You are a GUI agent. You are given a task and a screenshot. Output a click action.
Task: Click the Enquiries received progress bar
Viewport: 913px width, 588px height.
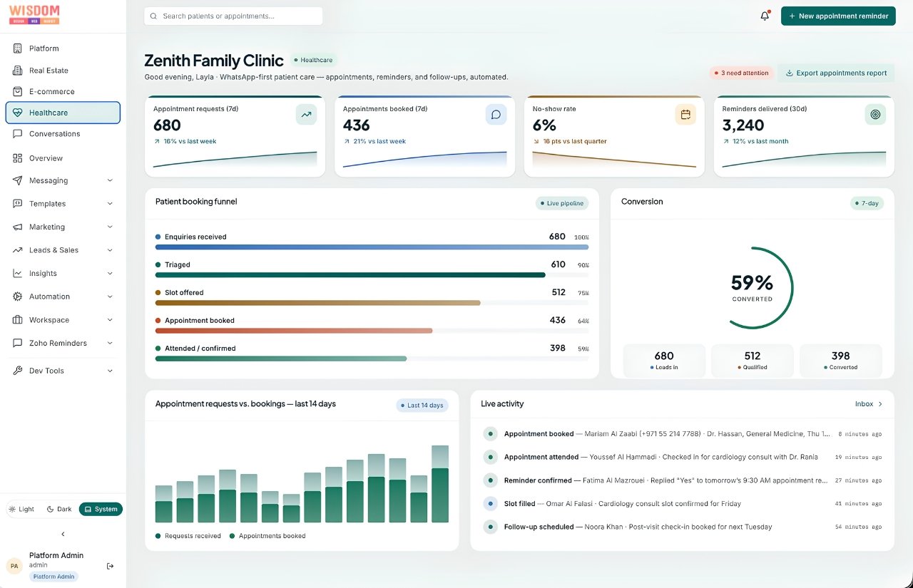pyautogui.click(x=372, y=247)
